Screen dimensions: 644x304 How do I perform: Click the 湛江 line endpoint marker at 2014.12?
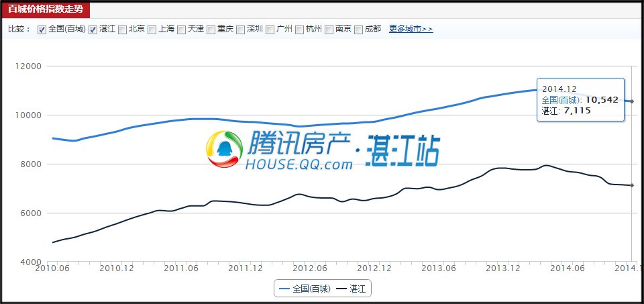632,185
